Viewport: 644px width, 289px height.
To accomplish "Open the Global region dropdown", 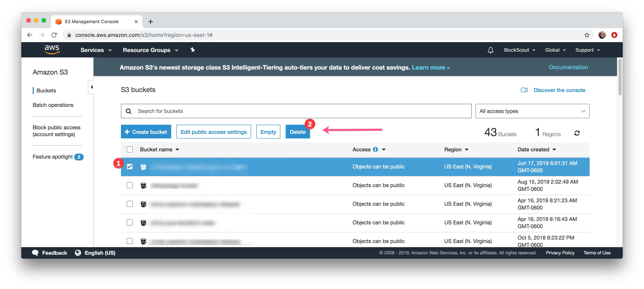I will pyautogui.click(x=555, y=50).
